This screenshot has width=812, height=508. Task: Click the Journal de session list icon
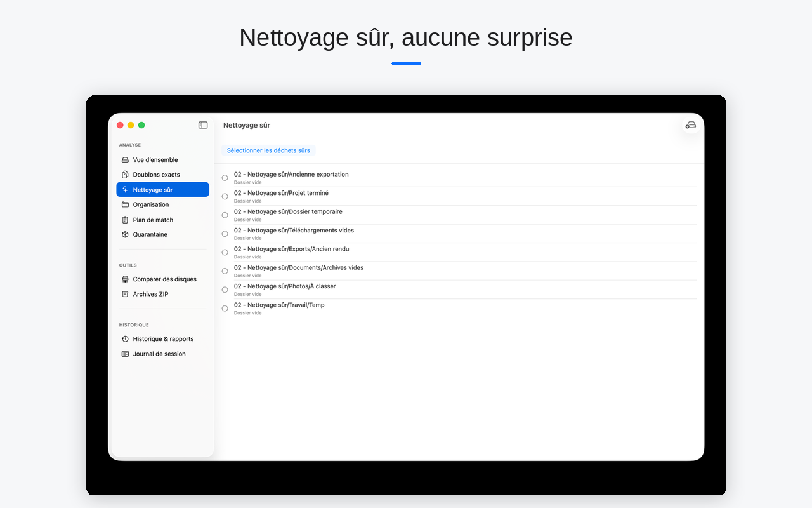[125, 354]
